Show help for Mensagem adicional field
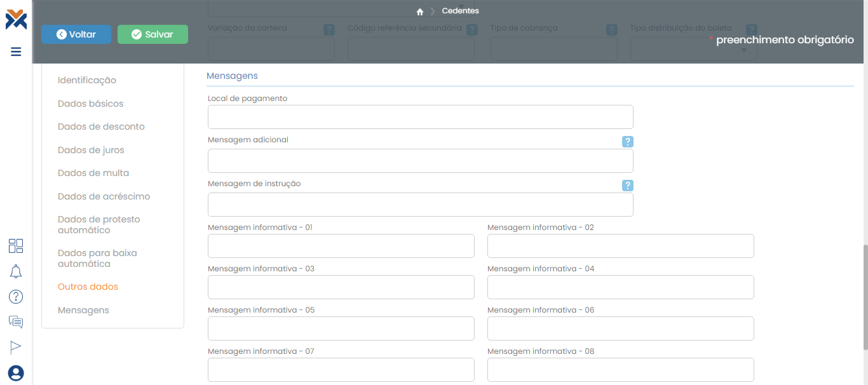868x385 pixels. click(x=627, y=142)
